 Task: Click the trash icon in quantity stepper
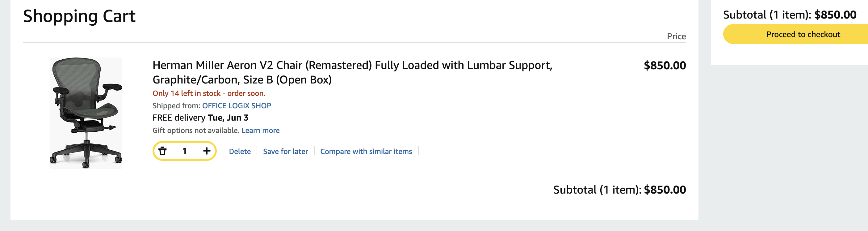pyautogui.click(x=162, y=151)
